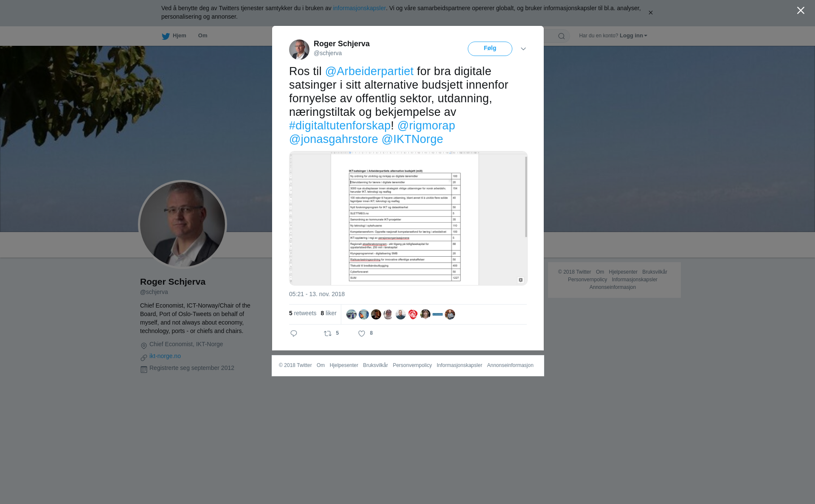Image resolution: width=815 pixels, height=504 pixels.
Task: Open the Logg inn dropdown
Action: [633, 36]
